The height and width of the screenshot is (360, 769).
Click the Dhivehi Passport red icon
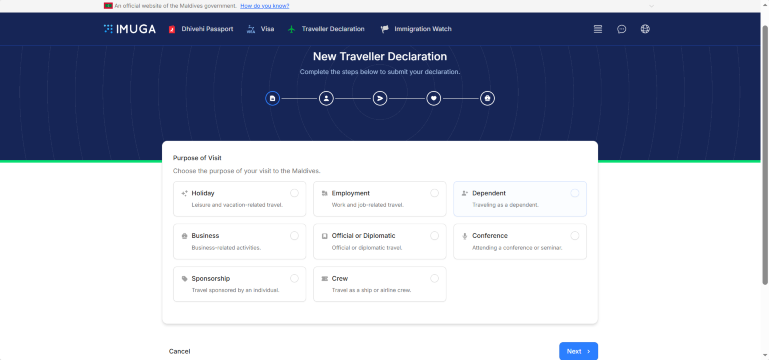tap(172, 29)
